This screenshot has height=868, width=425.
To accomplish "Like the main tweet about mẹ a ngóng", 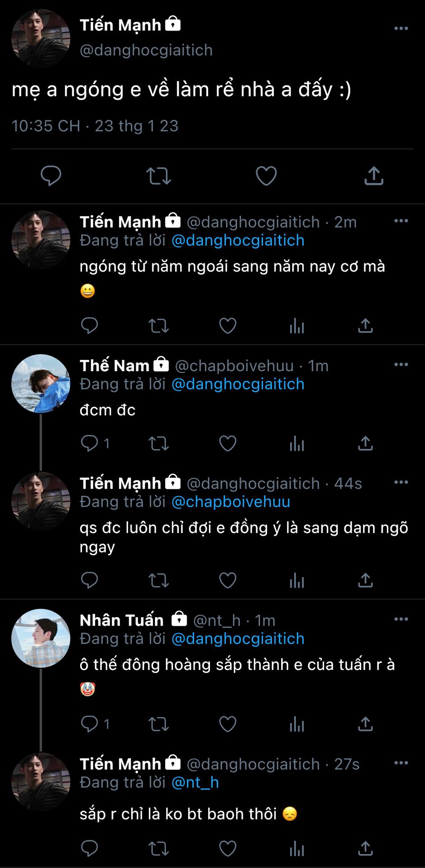I will point(266,176).
